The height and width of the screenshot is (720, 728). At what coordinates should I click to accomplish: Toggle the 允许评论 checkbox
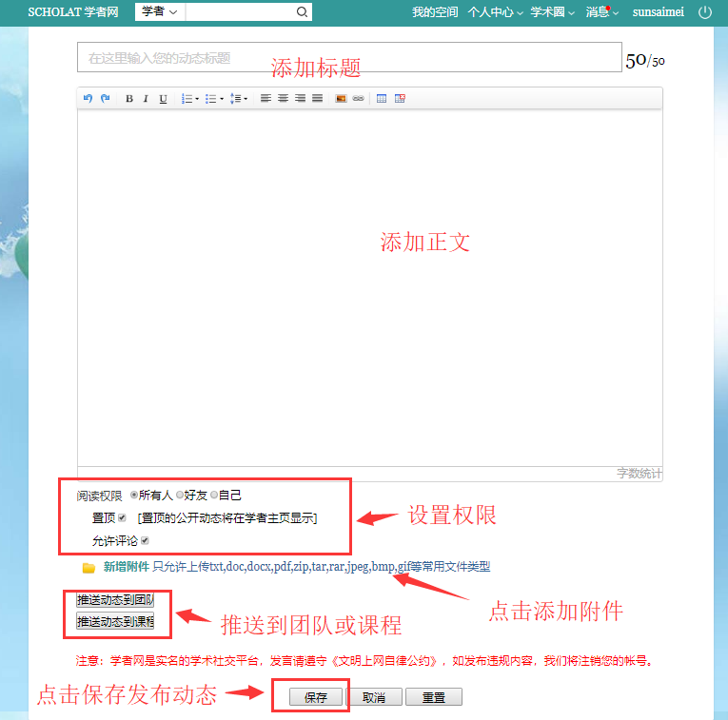click(145, 541)
